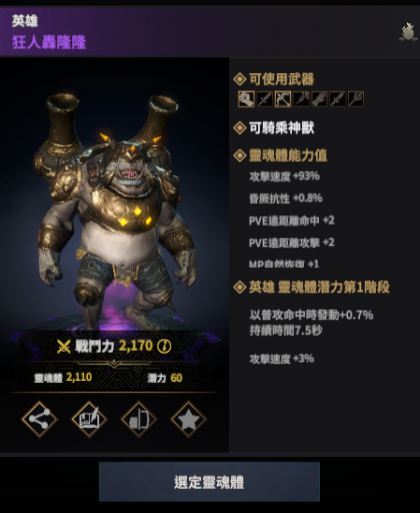Click the fist weapon icon
This screenshot has height=513, width=420.
click(246, 99)
